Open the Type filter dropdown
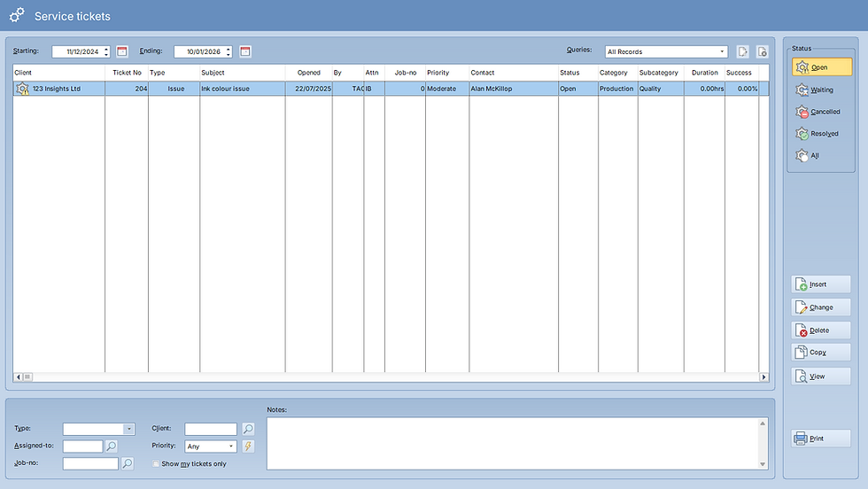Viewport: 868px width, 489px height. (x=129, y=429)
